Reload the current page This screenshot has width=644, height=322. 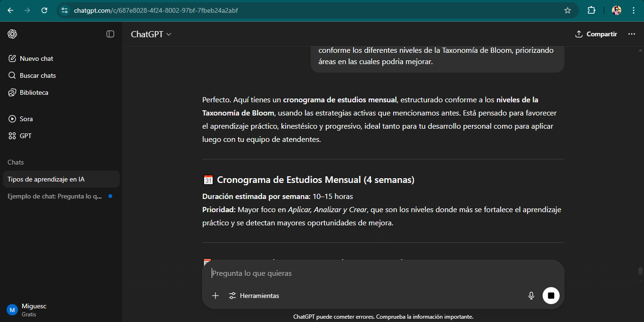[x=44, y=10]
